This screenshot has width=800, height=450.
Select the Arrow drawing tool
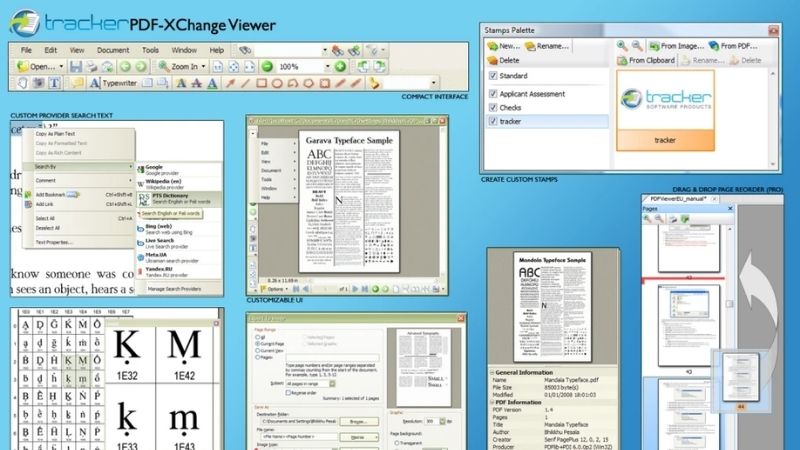[230, 83]
